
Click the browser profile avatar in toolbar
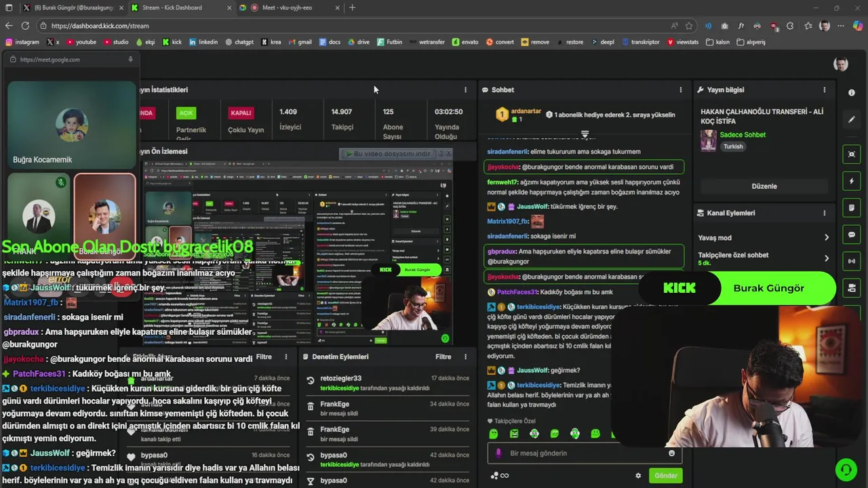point(825,26)
